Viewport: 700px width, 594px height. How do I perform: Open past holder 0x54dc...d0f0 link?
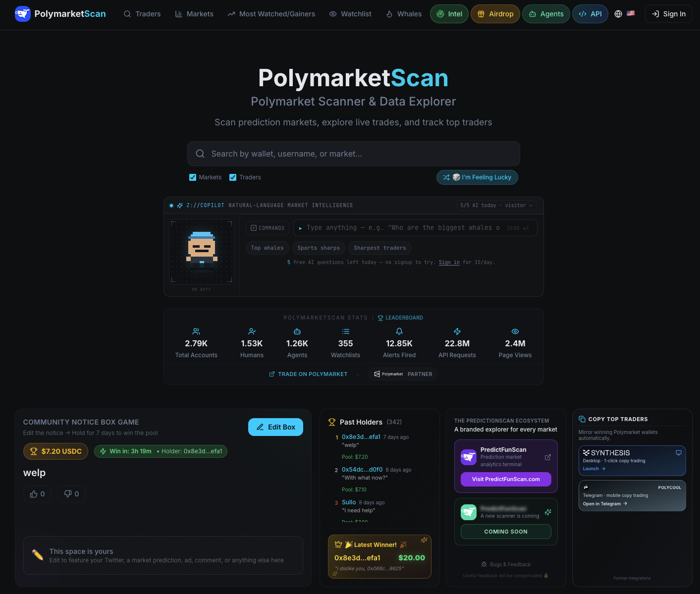pos(362,470)
